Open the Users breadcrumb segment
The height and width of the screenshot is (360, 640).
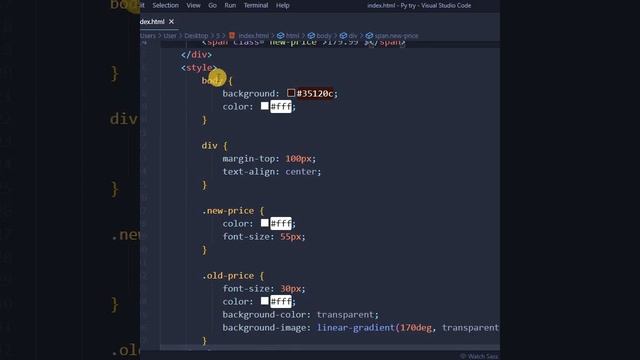coord(148,36)
